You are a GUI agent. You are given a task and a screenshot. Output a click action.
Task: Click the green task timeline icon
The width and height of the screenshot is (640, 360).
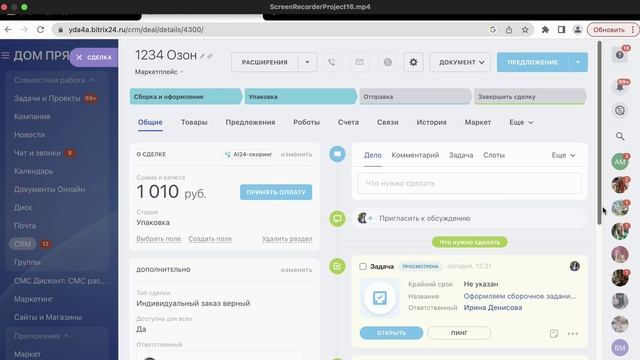(337, 267)
